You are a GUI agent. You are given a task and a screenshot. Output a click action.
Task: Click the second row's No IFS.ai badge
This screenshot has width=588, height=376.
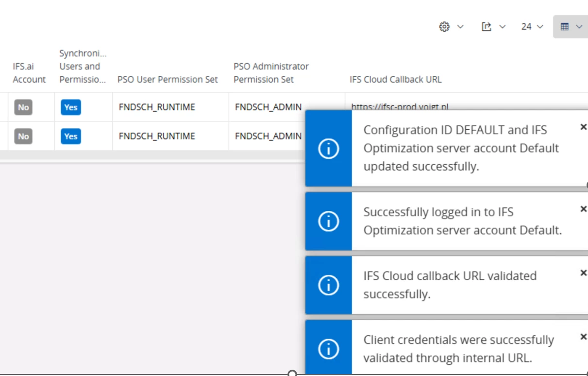click(x=23, y=137)
